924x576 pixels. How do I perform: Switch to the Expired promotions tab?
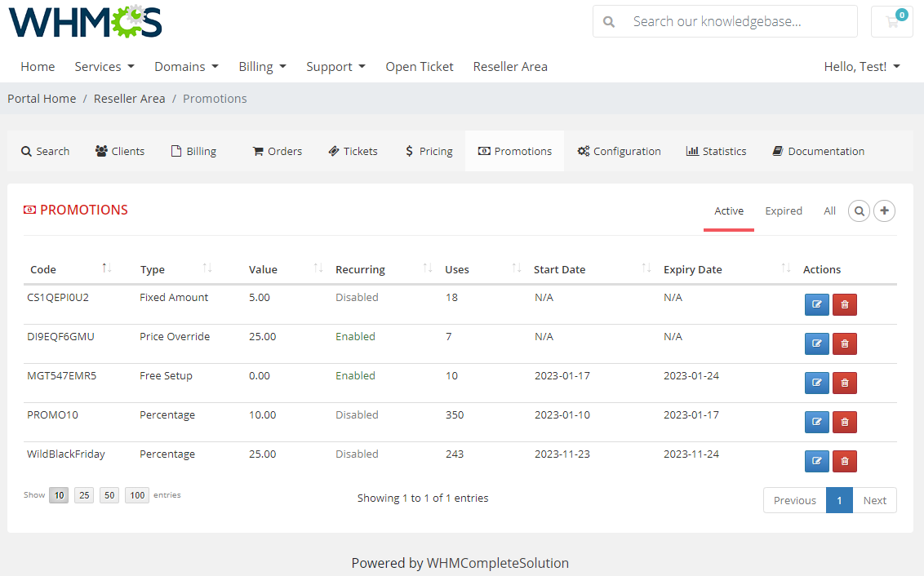tap(783, 210)
